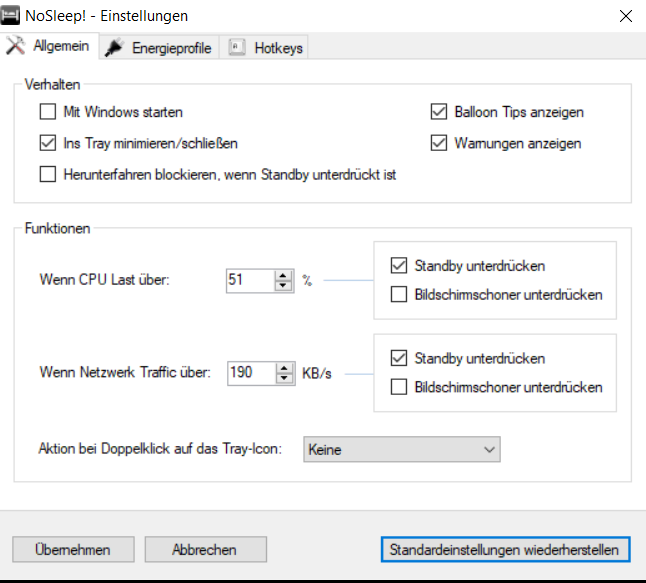Screen dimensions: 646x583
Task: Close the Einstellungen window
Action: [626, 16]
